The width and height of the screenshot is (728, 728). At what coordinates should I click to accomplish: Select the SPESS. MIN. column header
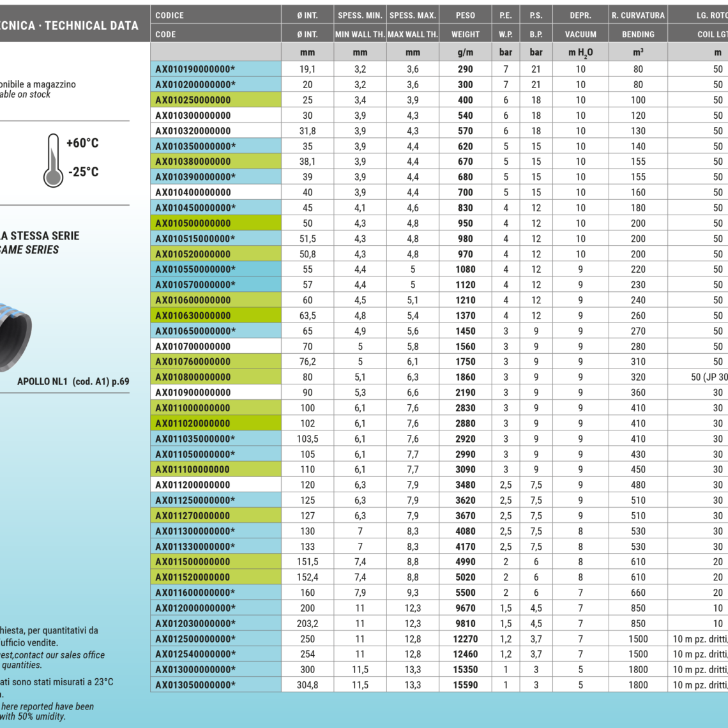point(360,15)
